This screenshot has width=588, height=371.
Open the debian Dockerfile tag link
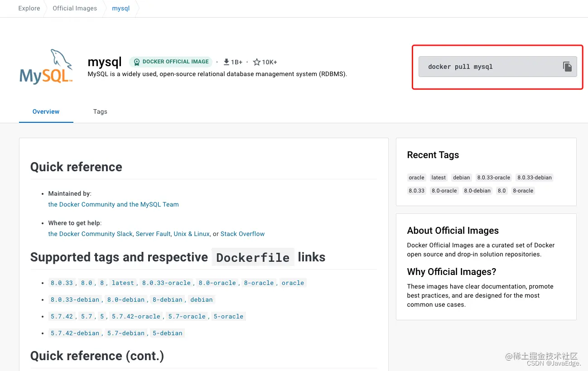[201, 299]
